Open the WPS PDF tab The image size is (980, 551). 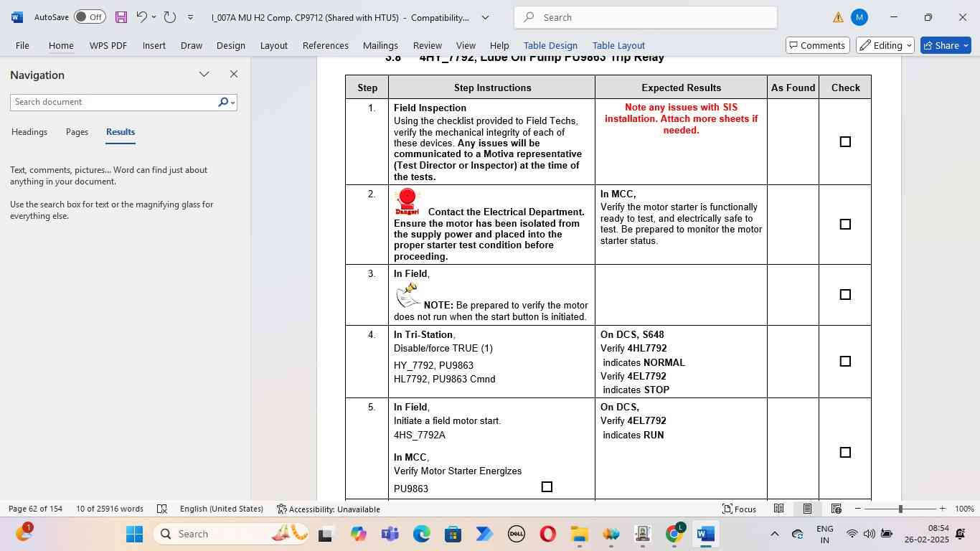click(108, 45)
